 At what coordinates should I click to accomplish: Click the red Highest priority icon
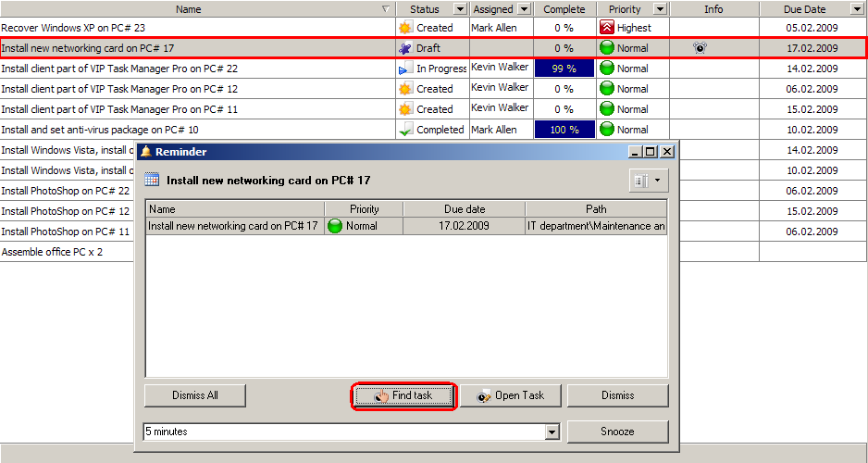607,28
